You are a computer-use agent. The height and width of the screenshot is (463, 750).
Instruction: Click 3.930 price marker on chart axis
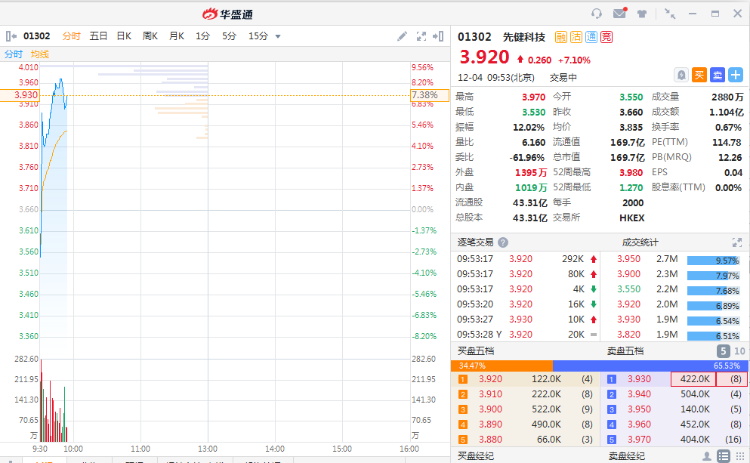20,95
